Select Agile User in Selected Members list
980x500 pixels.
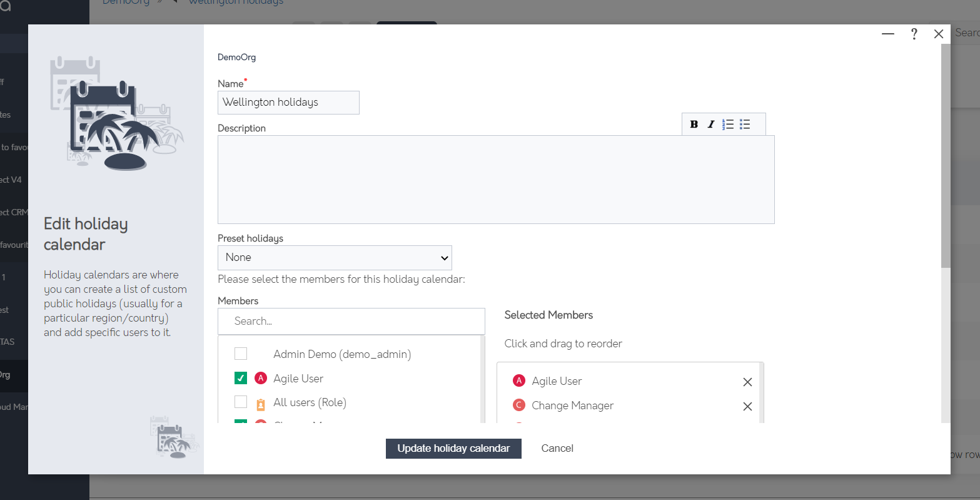[557, 381]
